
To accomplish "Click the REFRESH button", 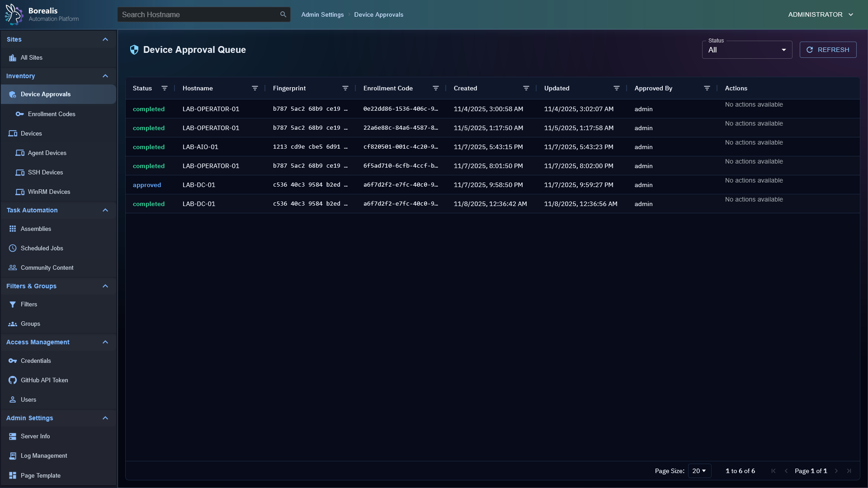I will pos(828,50).
